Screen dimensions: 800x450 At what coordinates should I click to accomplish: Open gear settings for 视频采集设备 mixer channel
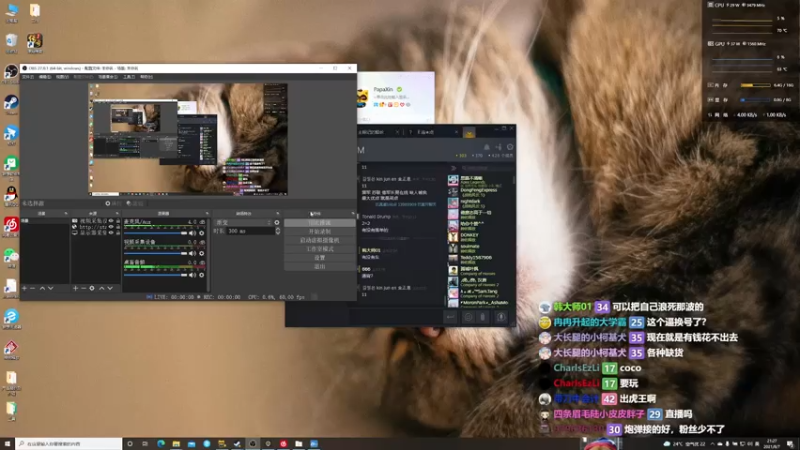(x=202, y=254)
